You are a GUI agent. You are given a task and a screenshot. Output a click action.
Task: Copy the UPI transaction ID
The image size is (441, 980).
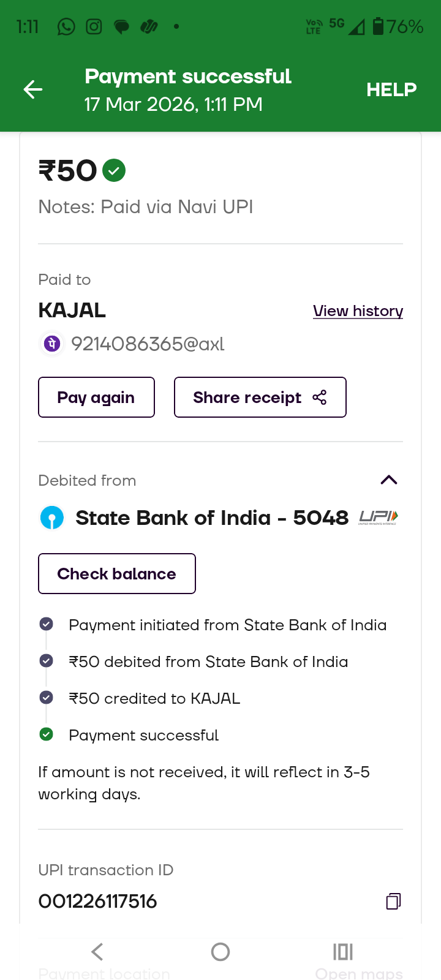(393, 901)
